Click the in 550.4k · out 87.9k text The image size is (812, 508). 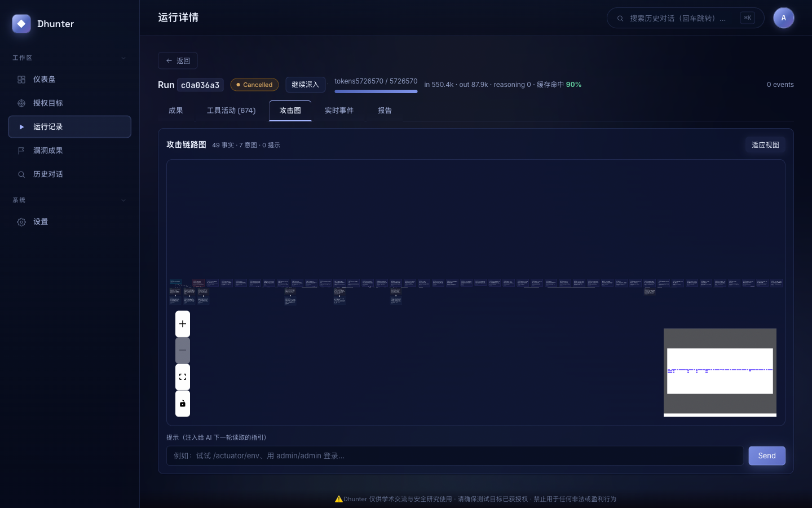click(456, 85)
